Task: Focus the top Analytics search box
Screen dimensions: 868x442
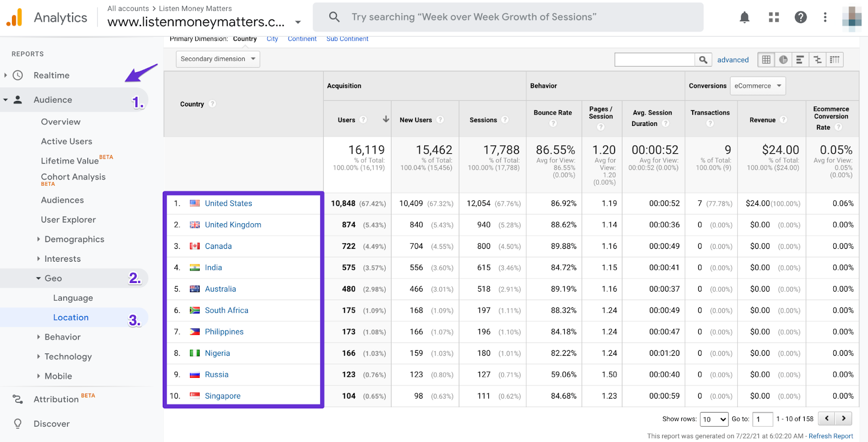Action: [x=508, y=17]
